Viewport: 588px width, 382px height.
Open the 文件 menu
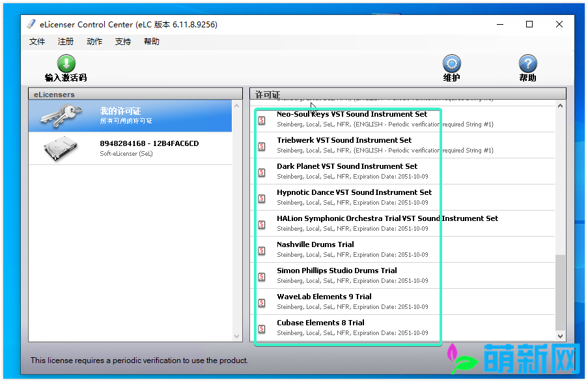tap(37, 42)
